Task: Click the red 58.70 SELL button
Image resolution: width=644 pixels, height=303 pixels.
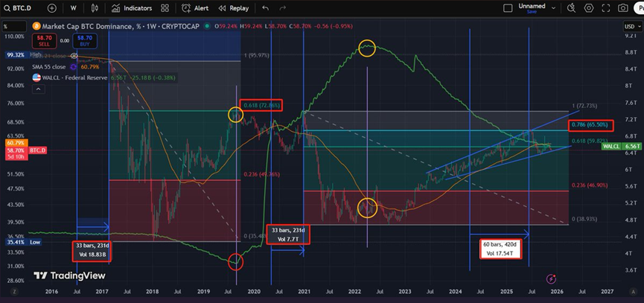Action: point(44,41)
